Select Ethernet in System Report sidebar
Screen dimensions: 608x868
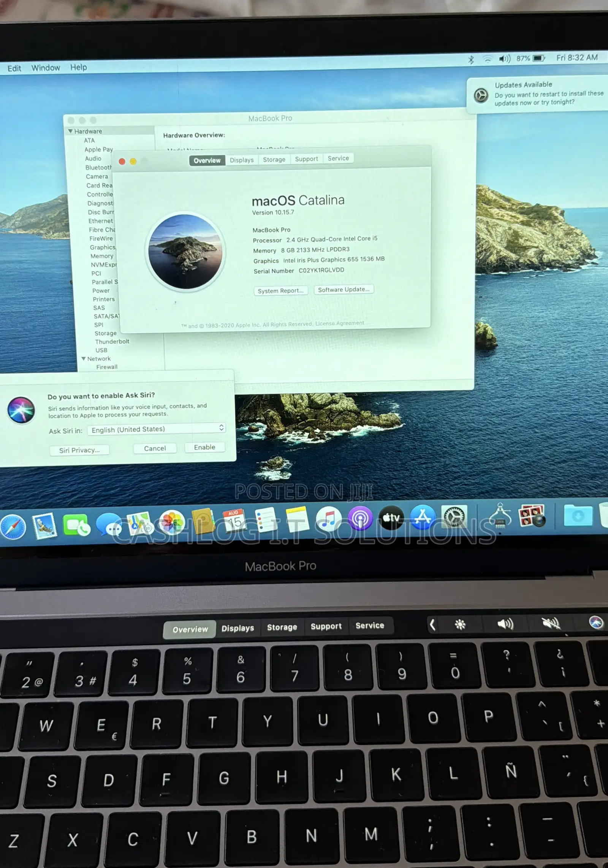101,221
